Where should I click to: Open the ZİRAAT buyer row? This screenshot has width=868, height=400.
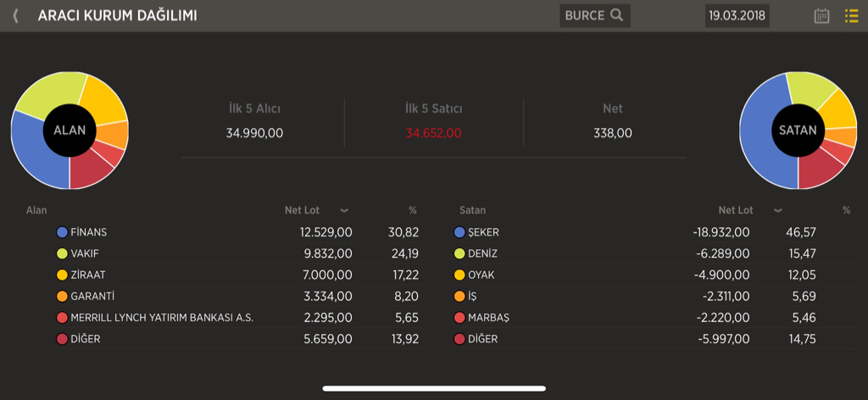click(x=238, y=275)
